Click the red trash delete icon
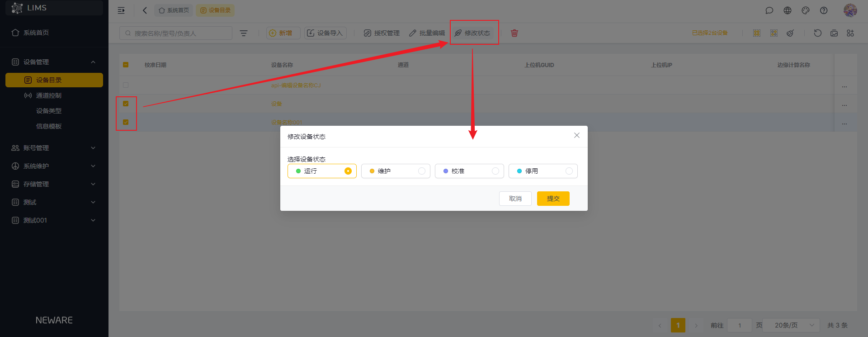The image size is (868, 337). pyautogui.click(x=514, y=33)
